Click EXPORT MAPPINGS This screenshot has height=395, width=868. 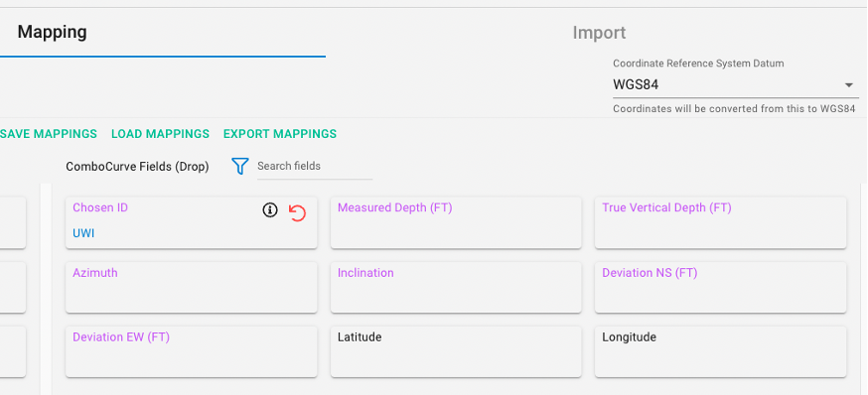tap(280, 134)
